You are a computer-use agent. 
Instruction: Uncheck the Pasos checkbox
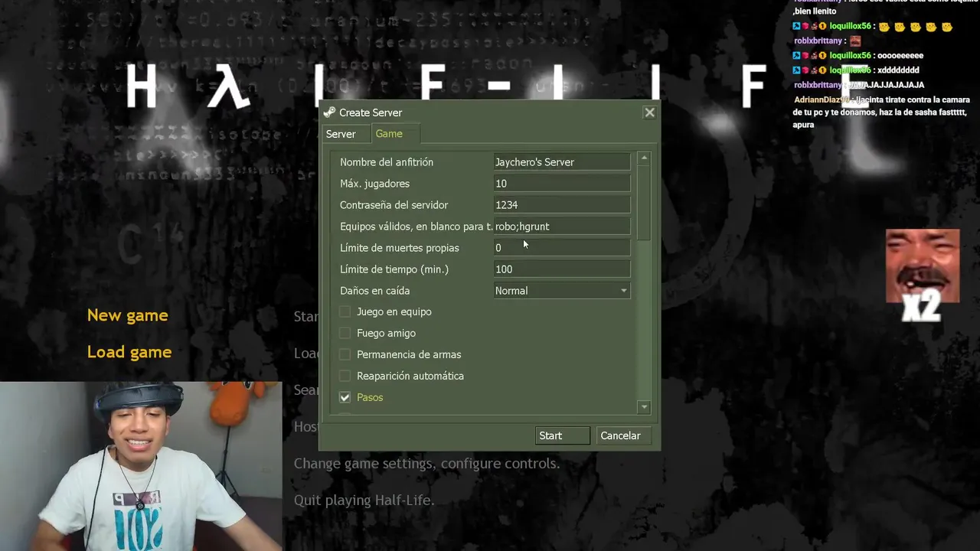point(345,397)
